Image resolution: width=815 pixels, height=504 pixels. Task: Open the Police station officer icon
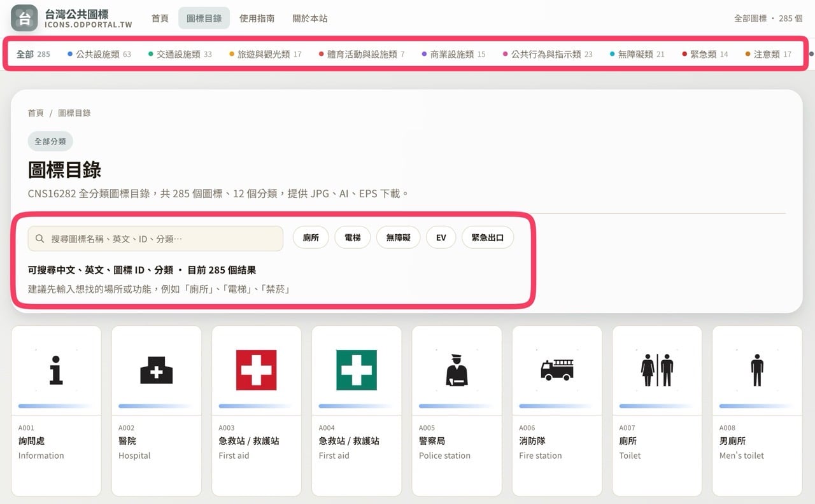[457, 370]
